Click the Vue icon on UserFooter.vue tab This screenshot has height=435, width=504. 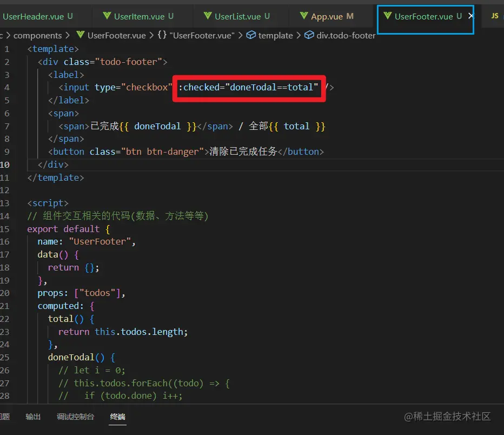click(388, 16)
